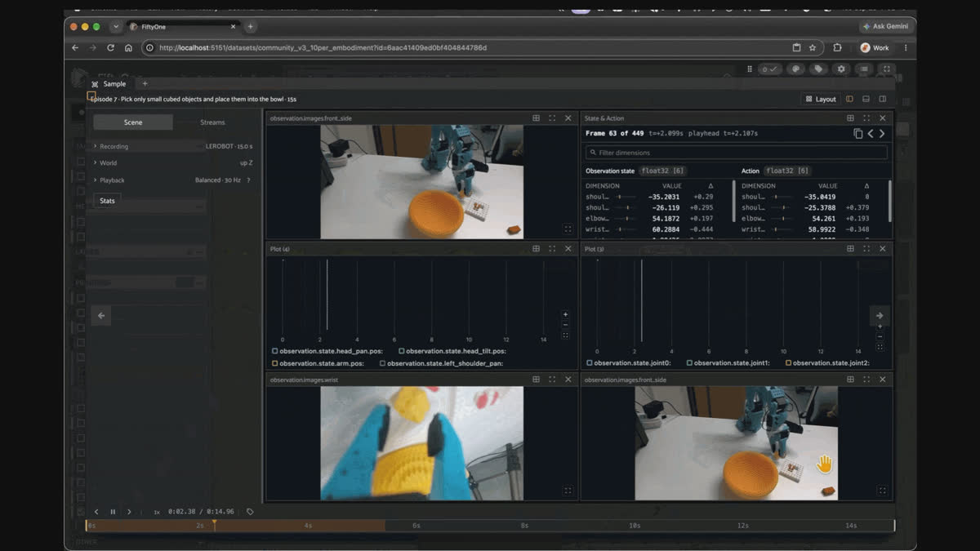Pause the episode playback
The height and width of the screenshot is (551, 980).
coord(113,512)
